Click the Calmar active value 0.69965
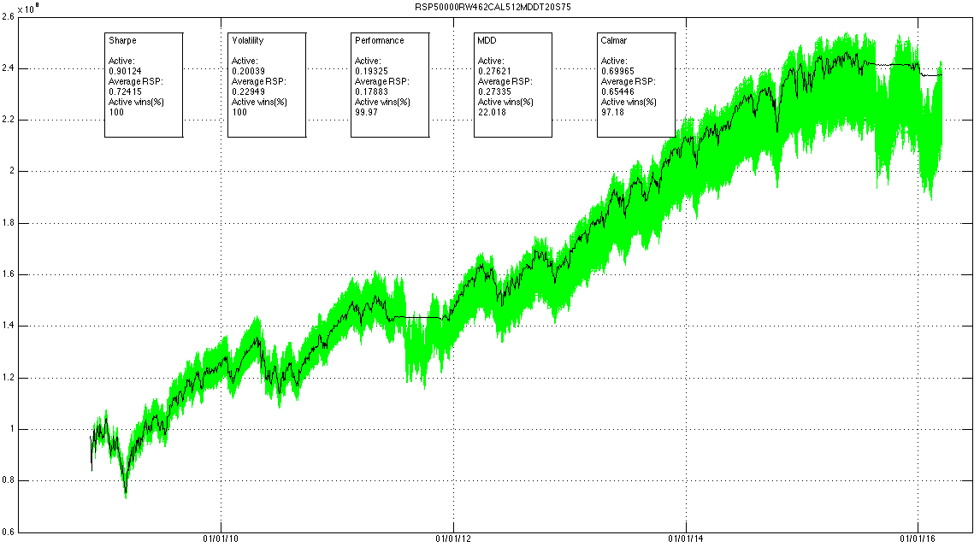980x547 pixels. (x=617, y=71)
